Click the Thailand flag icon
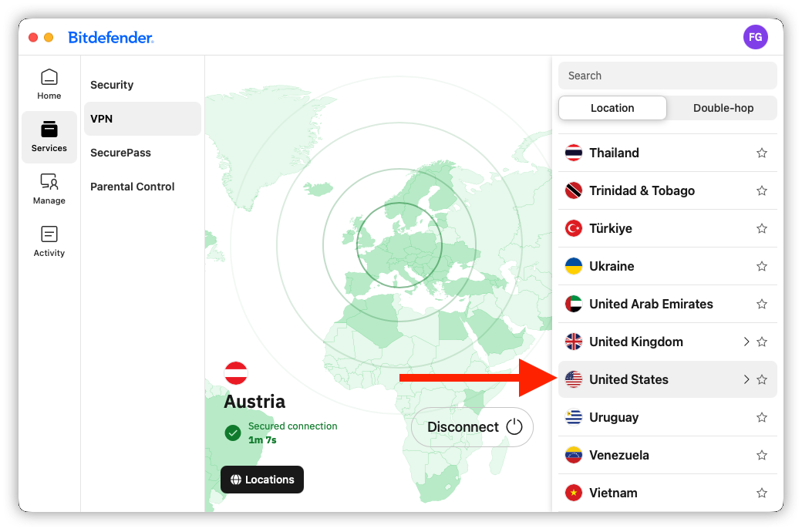The image size is (802, 532). click(574, 153)
